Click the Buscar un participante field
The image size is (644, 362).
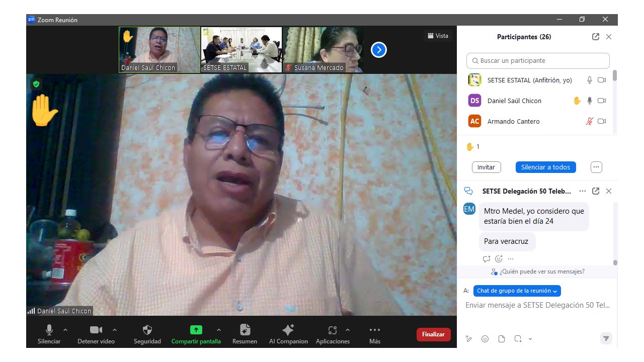538,61
